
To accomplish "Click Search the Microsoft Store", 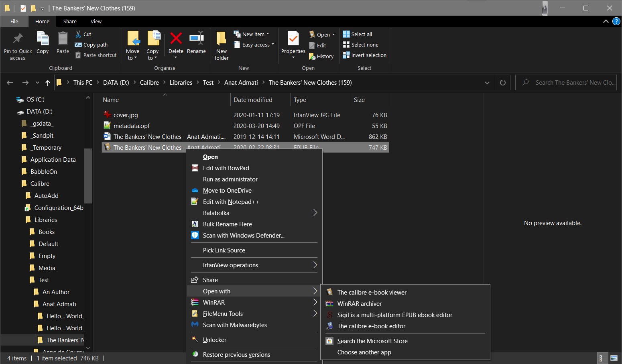I will (405, 341).
